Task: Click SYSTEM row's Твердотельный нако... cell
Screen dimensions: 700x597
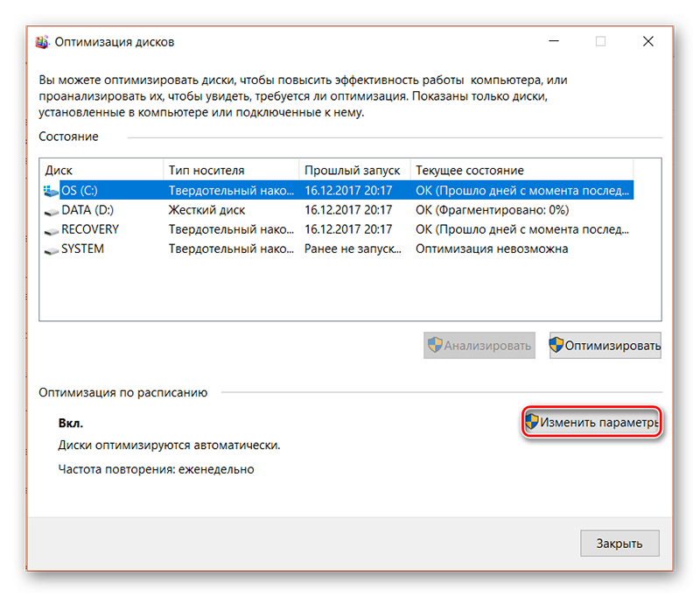Action: (231, 249)
